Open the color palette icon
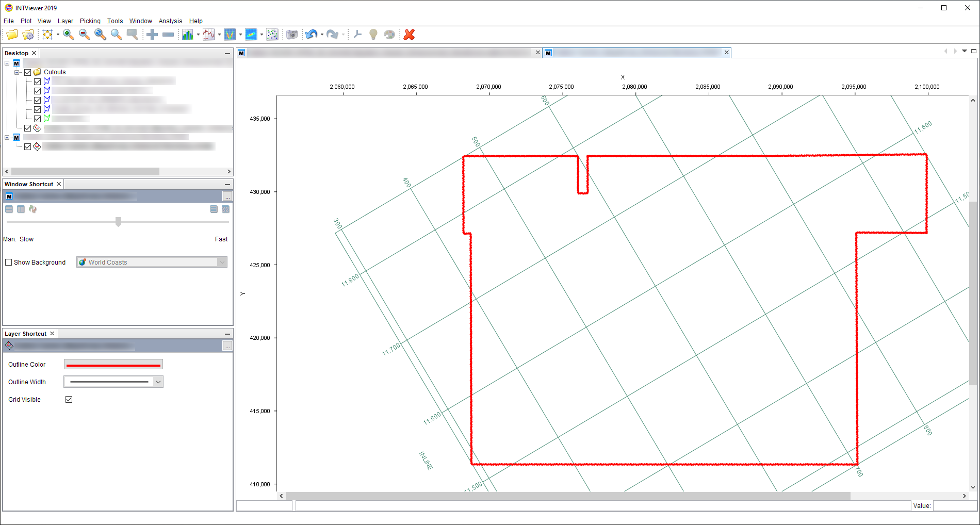The image size is (980, 525). click(389, 35)
